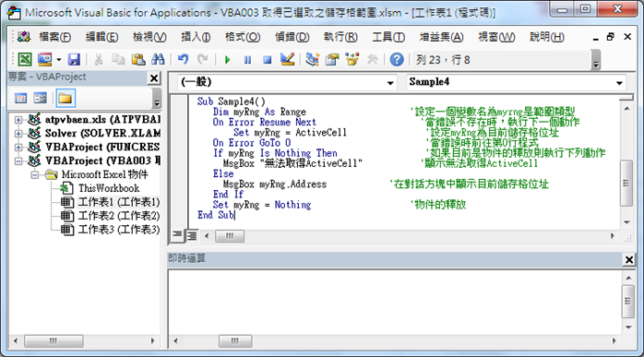Click the code line 'Set myRng = Nothing'

[x=262, y=205]
